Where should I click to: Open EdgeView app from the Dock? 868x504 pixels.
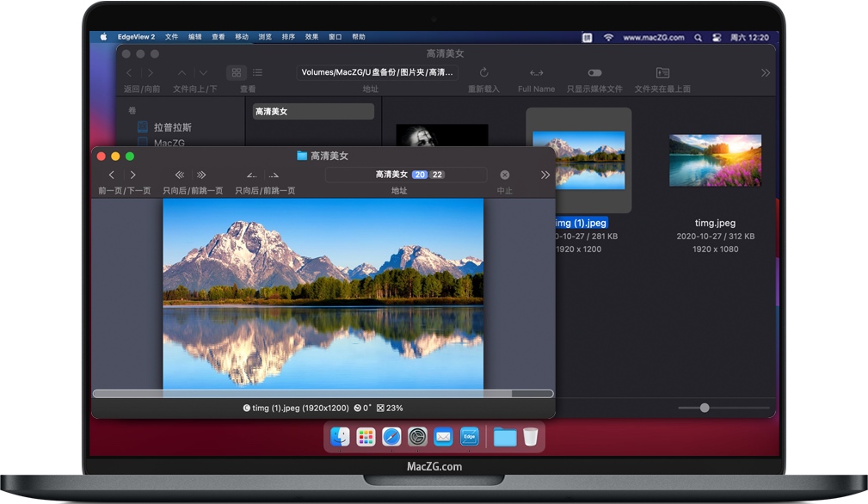pos(469,437)
